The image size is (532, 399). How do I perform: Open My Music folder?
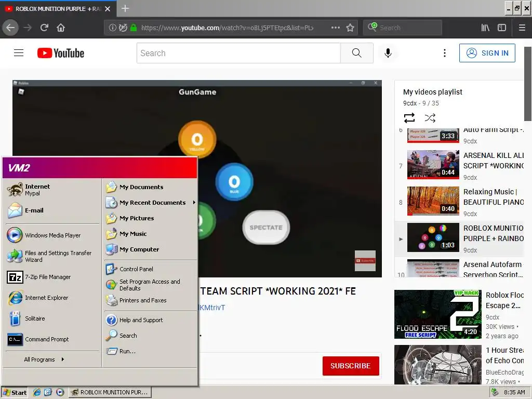[x=150, y=234]
